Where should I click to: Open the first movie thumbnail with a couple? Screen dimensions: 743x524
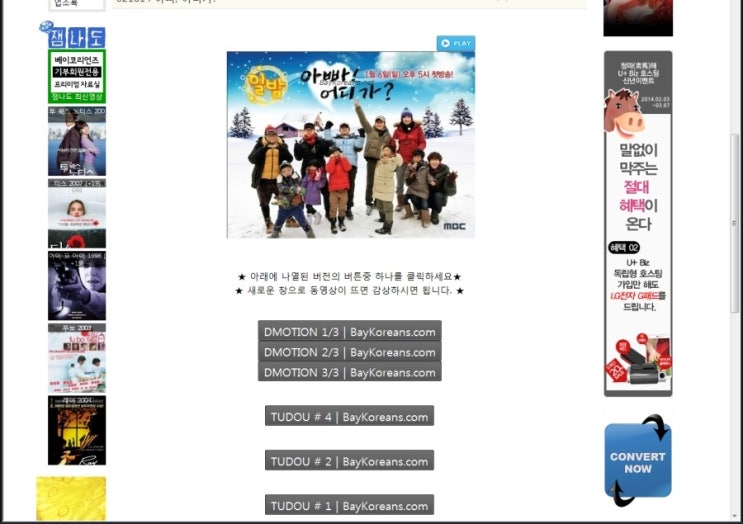(77, 141)
